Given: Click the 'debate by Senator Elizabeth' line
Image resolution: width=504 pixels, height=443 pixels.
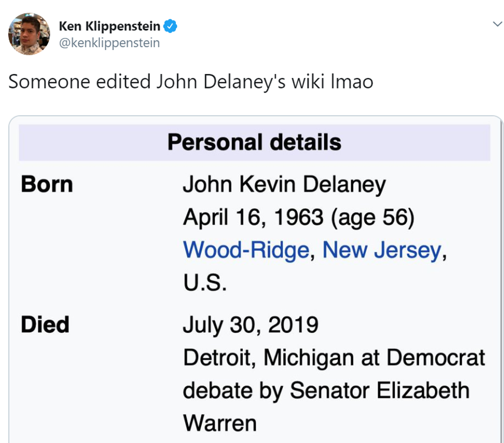Looking at the screenshot, I should (x=326, y=390).
